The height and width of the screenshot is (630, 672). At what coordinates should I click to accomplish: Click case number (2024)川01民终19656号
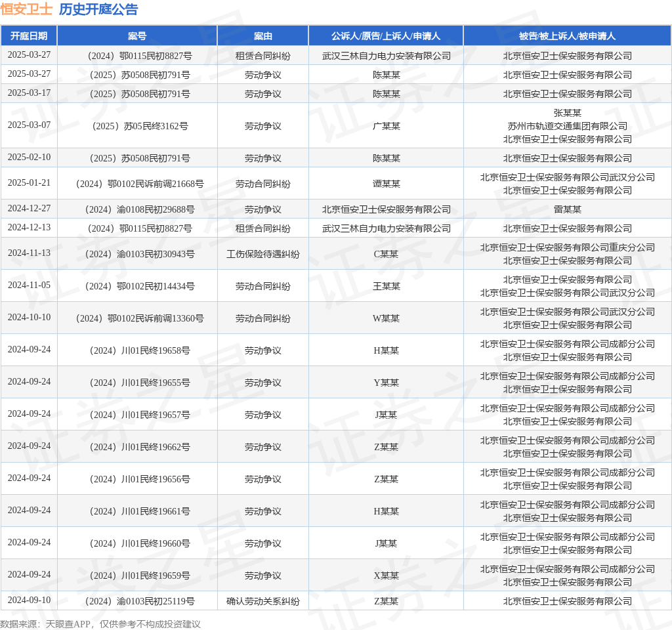coord(140,479)
